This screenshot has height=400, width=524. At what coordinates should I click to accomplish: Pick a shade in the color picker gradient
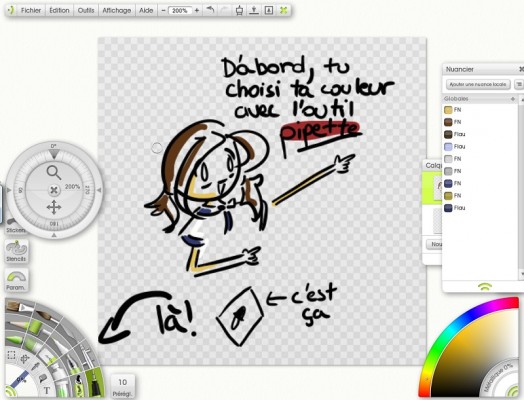click(475, 351)
